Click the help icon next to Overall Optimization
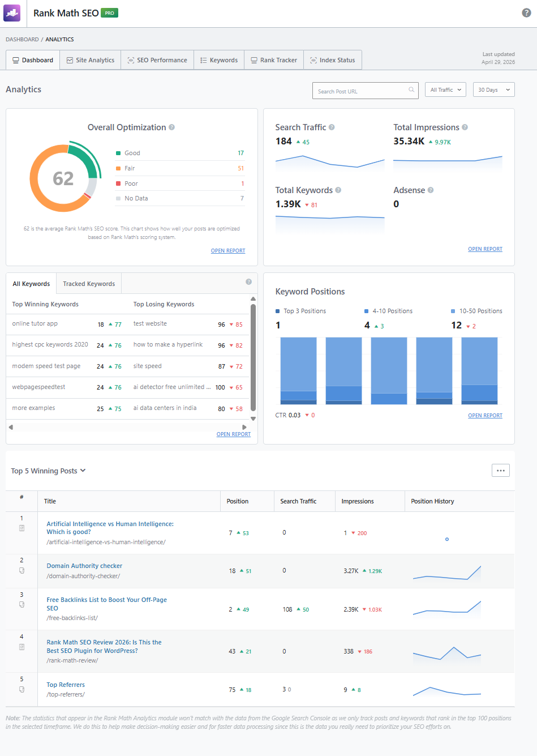This screenshot has height=756, width=537. coord(171,127)
